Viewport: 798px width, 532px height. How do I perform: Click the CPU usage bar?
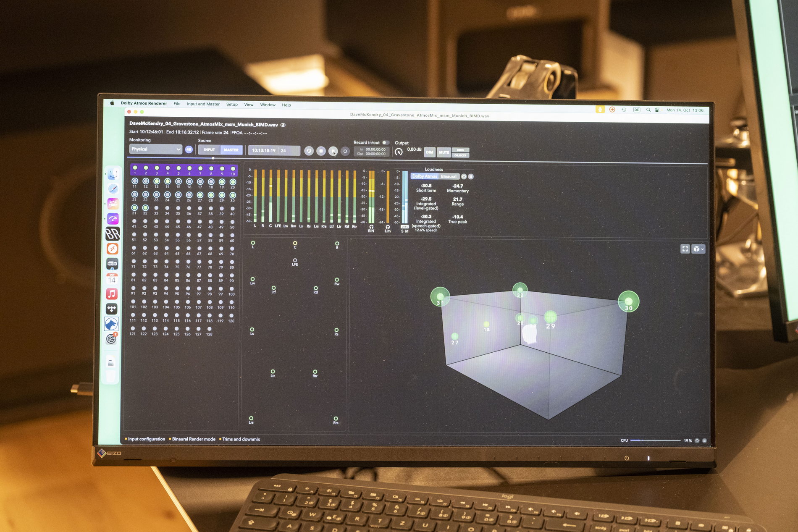(x=655, y=440)
